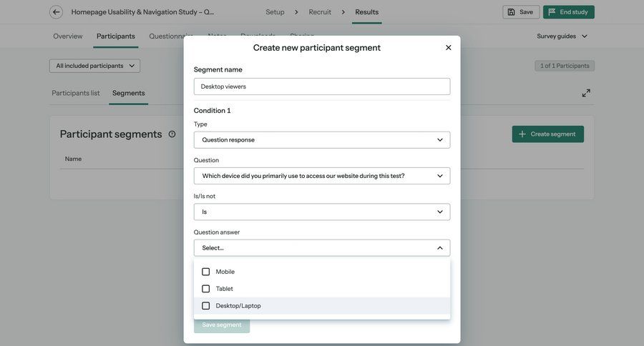Viewport: 644px width, 346px height.
Task: Click the chevron icon after Recruit
Action: (x=343, y=12)
